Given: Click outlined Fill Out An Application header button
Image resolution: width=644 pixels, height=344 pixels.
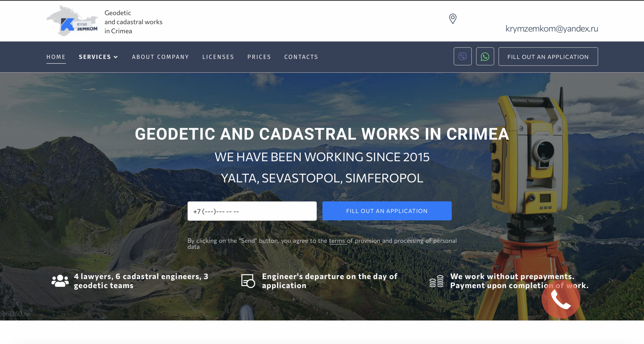Looking at the screenshot, I should tap(548, 57).
